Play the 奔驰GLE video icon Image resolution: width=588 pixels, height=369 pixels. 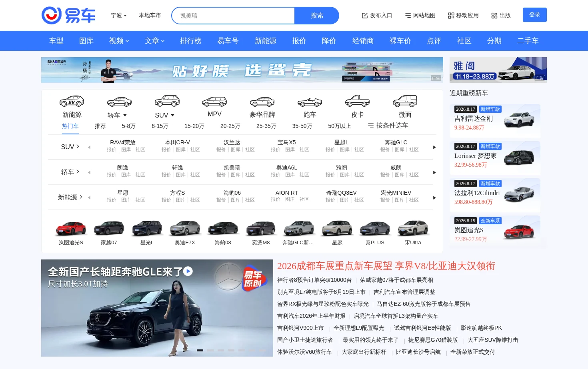tap(188, 271)
